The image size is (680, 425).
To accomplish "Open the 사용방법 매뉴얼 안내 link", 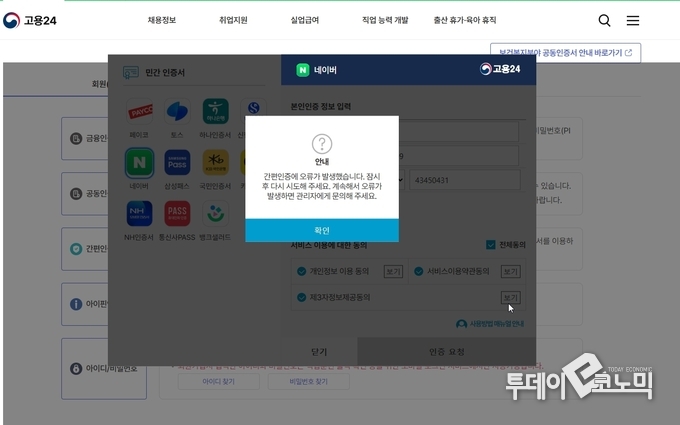I will pyautogui.click(x=490, y=324).
